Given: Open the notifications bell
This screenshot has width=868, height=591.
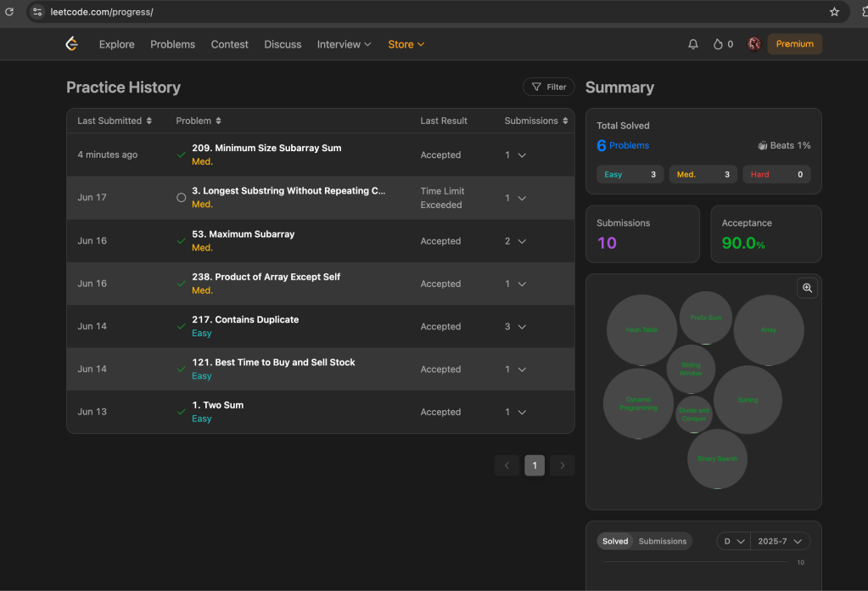Looking at the screenshot, I should coord(693,44).
